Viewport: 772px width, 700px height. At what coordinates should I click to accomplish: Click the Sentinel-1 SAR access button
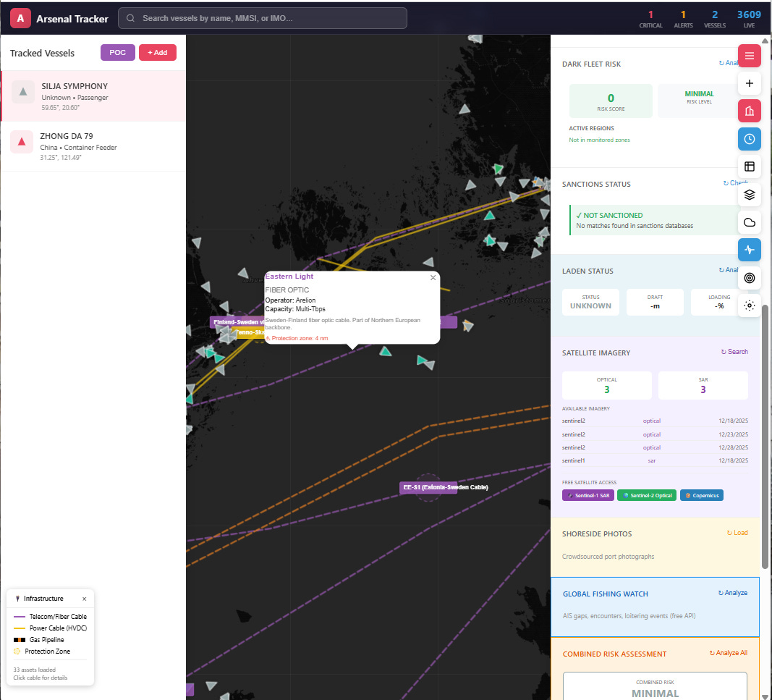pyautogui.click(x=588, y=496)
